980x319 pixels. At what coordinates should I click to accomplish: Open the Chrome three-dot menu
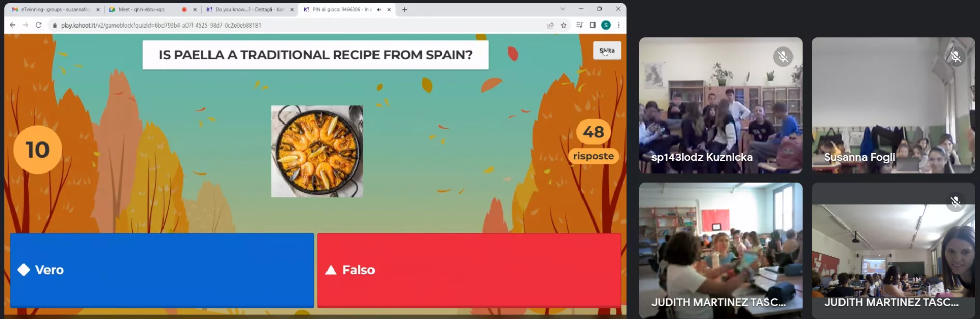click(619, 25)
